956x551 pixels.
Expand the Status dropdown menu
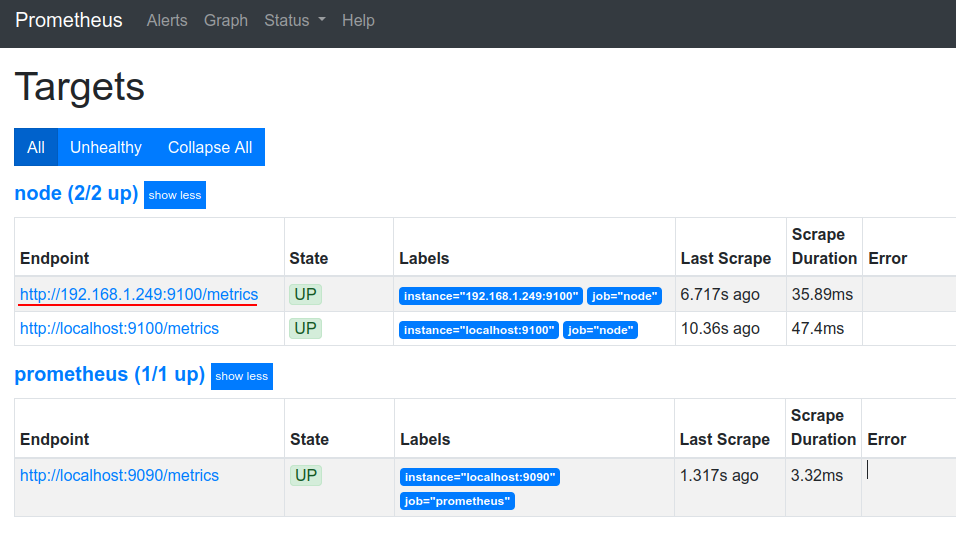pyautogui.click(x=295, y=21)
